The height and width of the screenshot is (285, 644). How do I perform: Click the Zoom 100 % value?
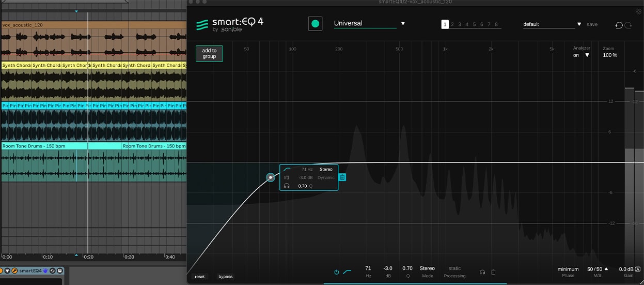click(x=610, y=55)
